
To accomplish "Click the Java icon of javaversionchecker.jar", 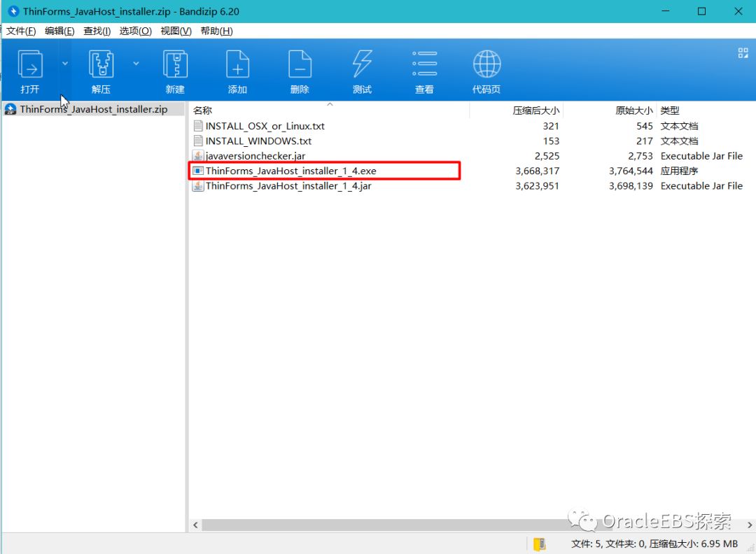I will coord(197,156).
